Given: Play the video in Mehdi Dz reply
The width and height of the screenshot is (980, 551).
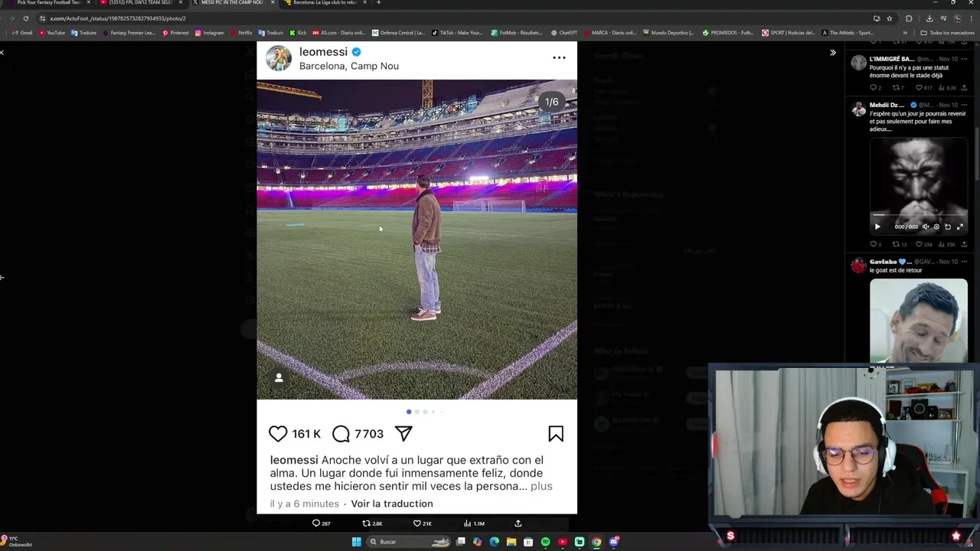Looking at the screenshot, I should click(x=877, y=227).
